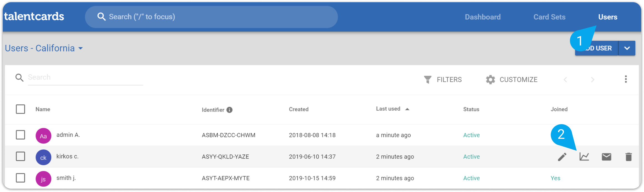644x192 pixels.
Task: Open the Add User dropdown arrow
Action: click(x=627, y=48)
